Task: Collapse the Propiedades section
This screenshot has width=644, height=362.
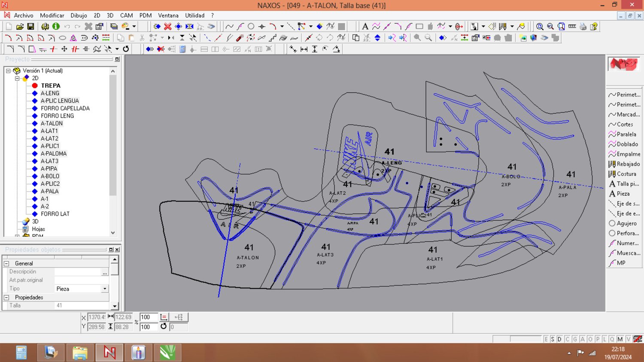Action: coord(6,297)
